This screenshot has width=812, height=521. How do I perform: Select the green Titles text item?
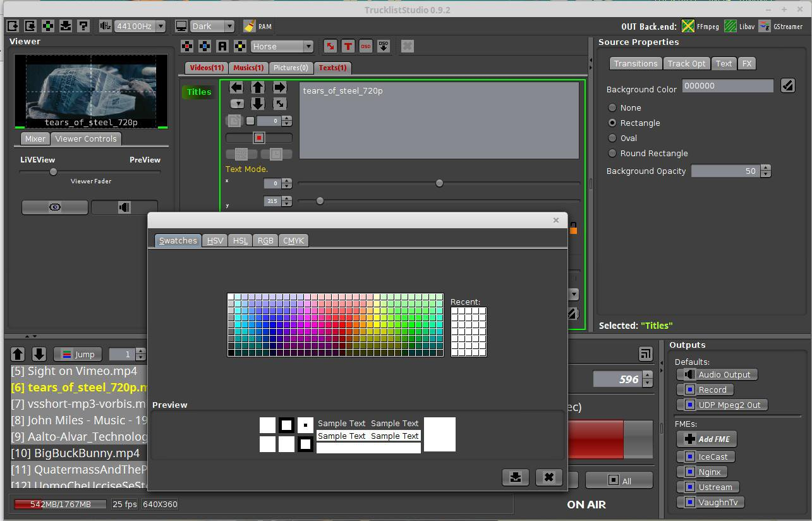point(199,92)
